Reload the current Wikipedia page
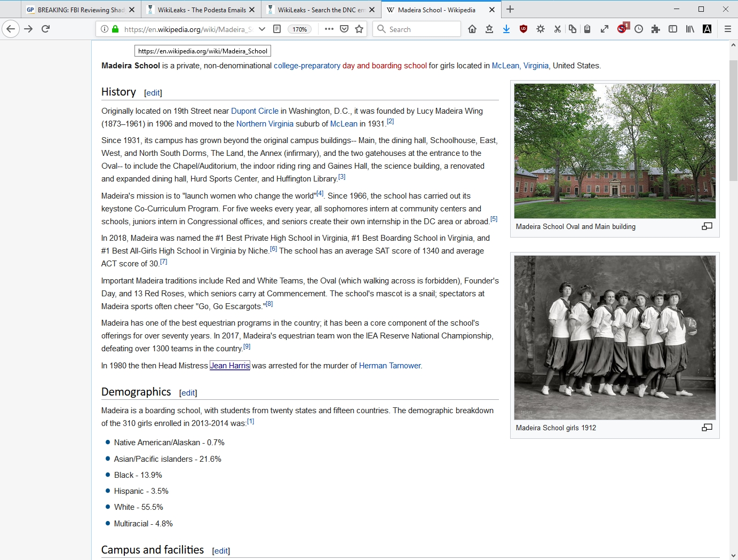This screenshot has width=738, height=560. [x=46, y=29]
